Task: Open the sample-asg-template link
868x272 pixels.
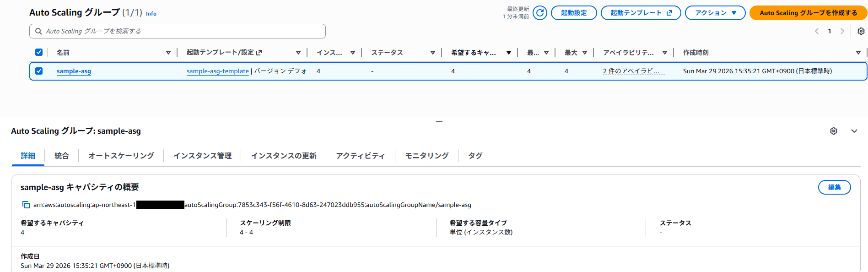Action: (x=217, y=71)
